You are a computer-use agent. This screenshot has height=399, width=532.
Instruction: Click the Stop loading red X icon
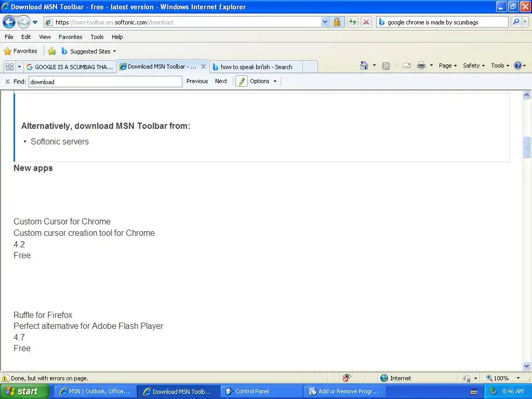(366, 22)
